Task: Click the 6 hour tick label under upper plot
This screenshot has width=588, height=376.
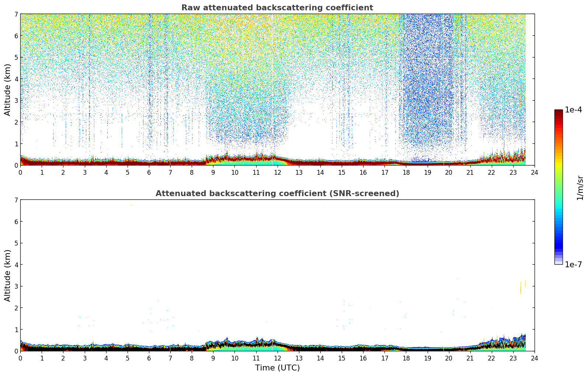Action: [x=149, y=173]
